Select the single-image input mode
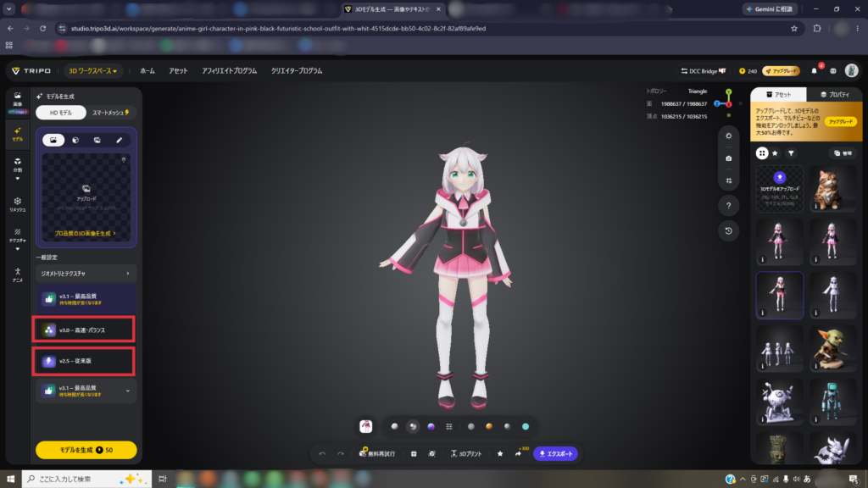This screenshot has height=488, width=868. click(53, 140)
